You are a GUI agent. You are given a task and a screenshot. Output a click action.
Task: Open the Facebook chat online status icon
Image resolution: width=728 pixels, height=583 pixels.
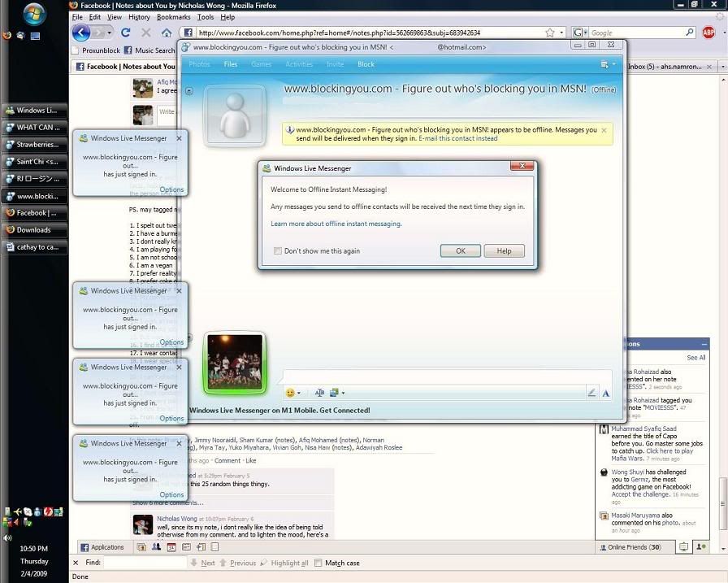point(700,546)
